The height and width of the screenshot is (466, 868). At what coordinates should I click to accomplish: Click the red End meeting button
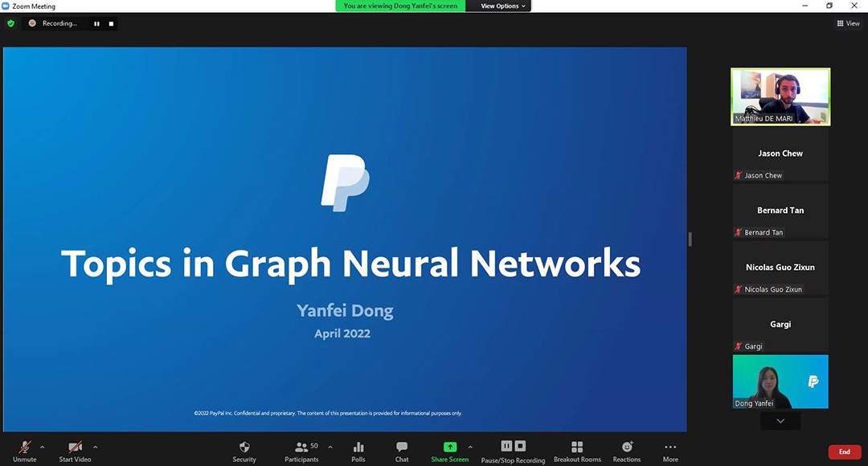[844, 452]
